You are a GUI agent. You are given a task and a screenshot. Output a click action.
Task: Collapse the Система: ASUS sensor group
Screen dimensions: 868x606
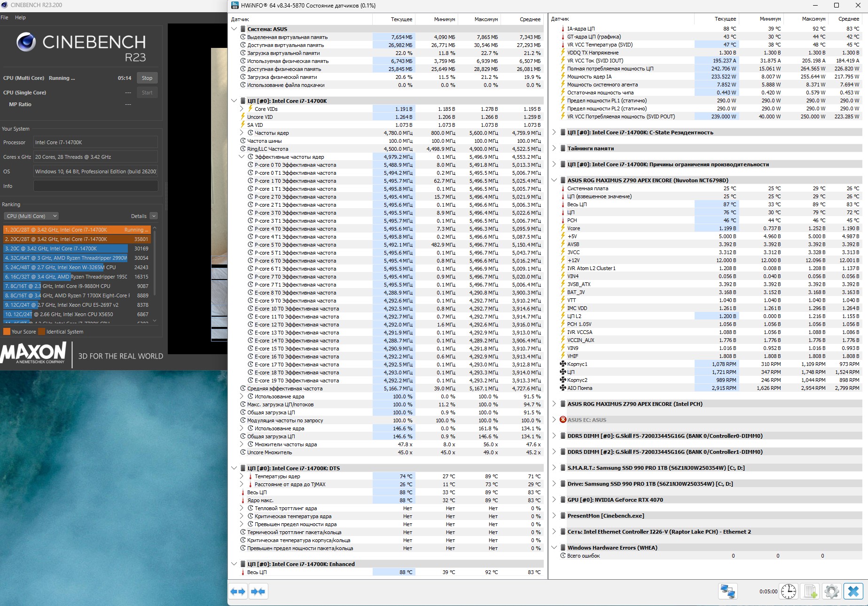[234, 29]
